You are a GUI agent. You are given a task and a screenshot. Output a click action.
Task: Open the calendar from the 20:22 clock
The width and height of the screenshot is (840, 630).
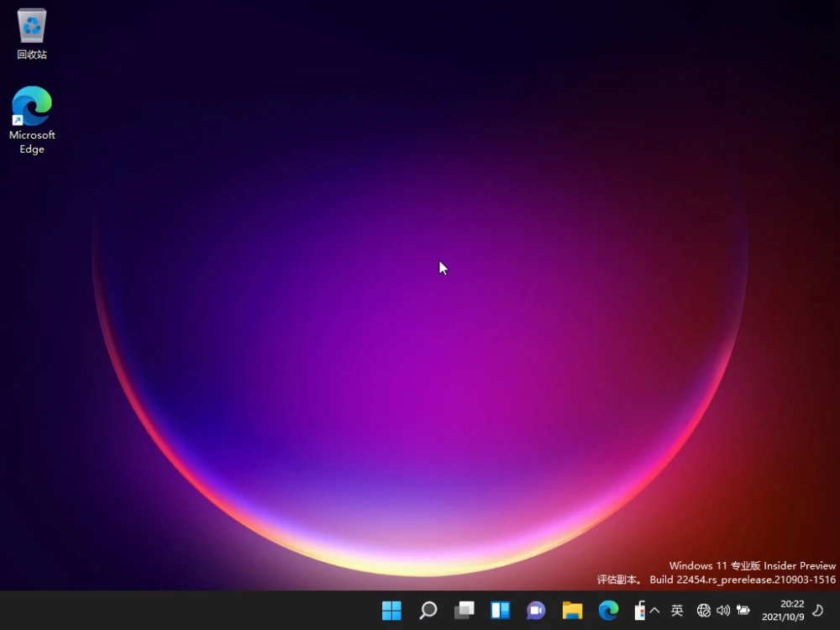[783, 611]
